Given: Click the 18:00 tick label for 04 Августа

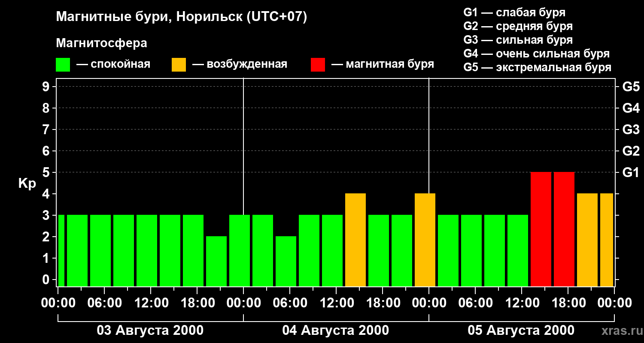Looking at the screenshot, I should (x=383, y=303).
